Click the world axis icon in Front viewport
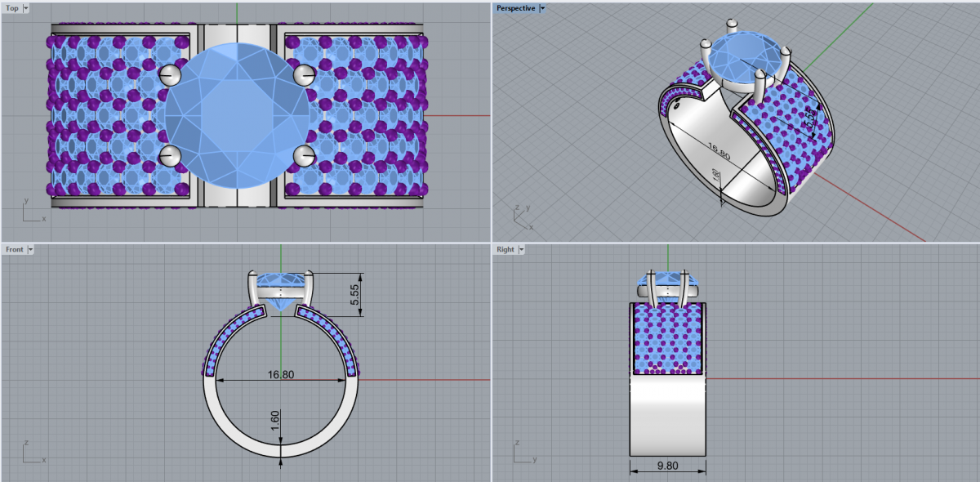The image size is (980, 482). (31, 452)
